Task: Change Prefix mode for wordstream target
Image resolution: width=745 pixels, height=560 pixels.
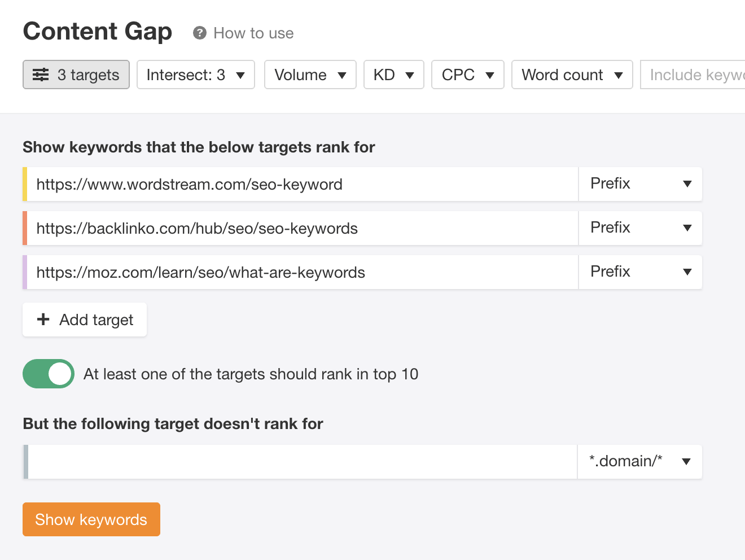Action: tap(640, 184)
